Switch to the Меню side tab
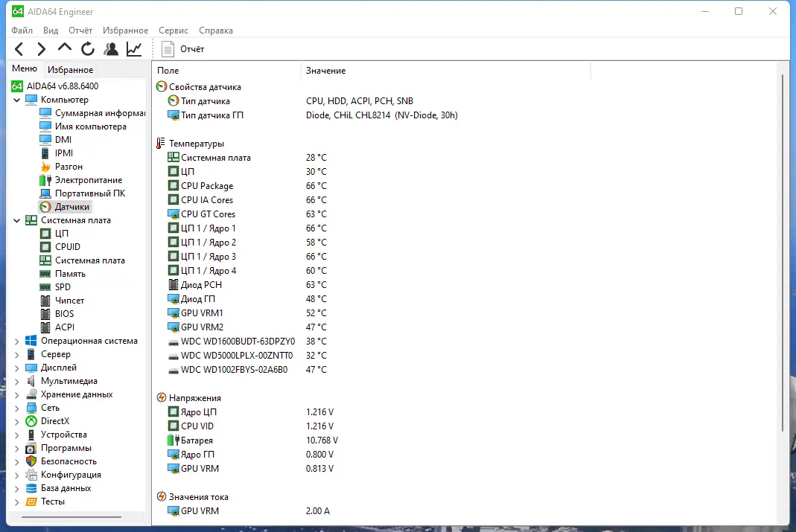The height and width of the screenshot is (532, 796). pos(25,68)
